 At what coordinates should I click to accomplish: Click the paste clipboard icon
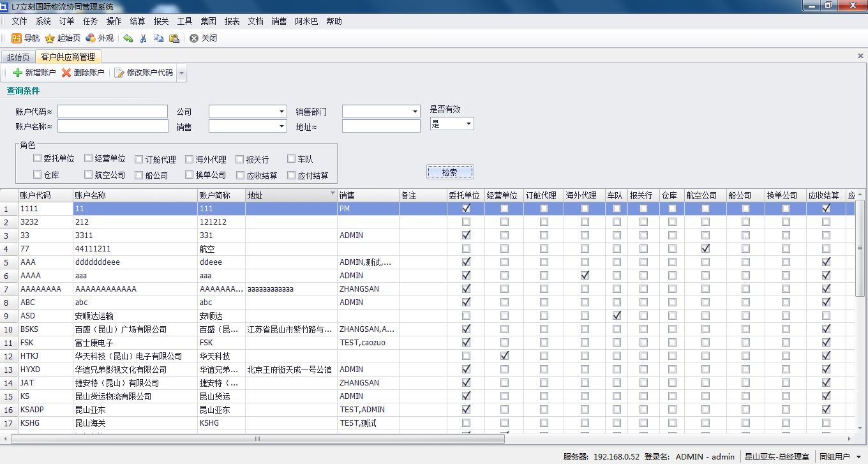pyautogui.click(x=174, y=38)
